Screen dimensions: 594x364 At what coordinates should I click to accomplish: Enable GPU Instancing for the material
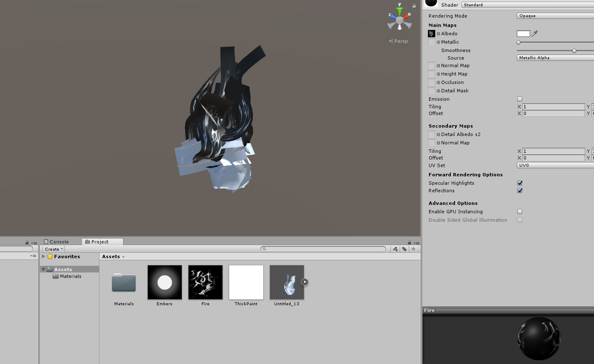point(520,211)
